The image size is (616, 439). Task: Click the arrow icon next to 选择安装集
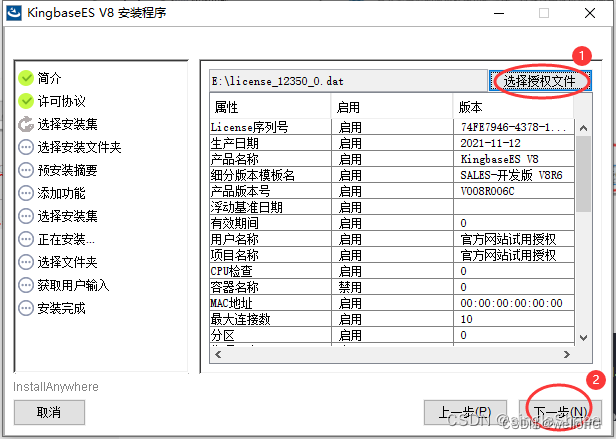[x=26, y=124]
